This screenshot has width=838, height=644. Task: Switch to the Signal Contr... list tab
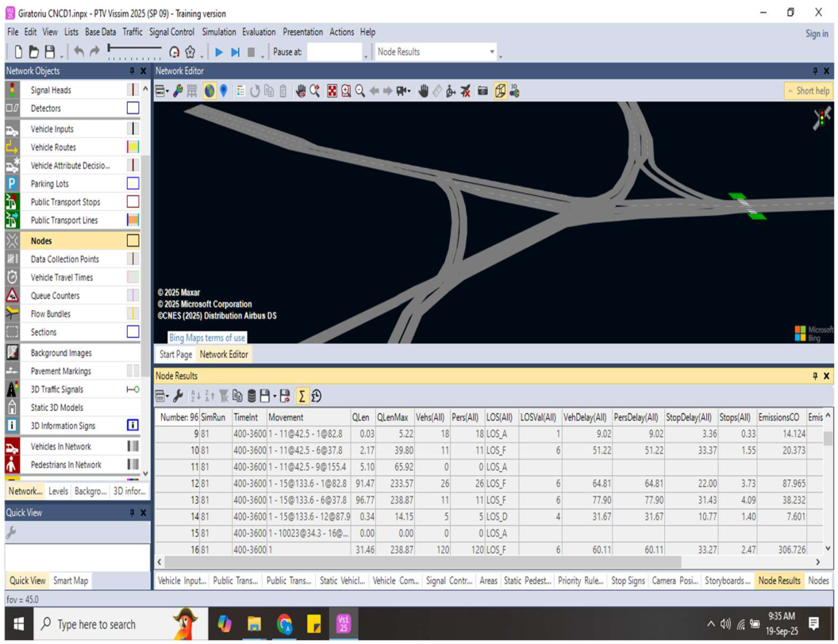pos(449,581)
